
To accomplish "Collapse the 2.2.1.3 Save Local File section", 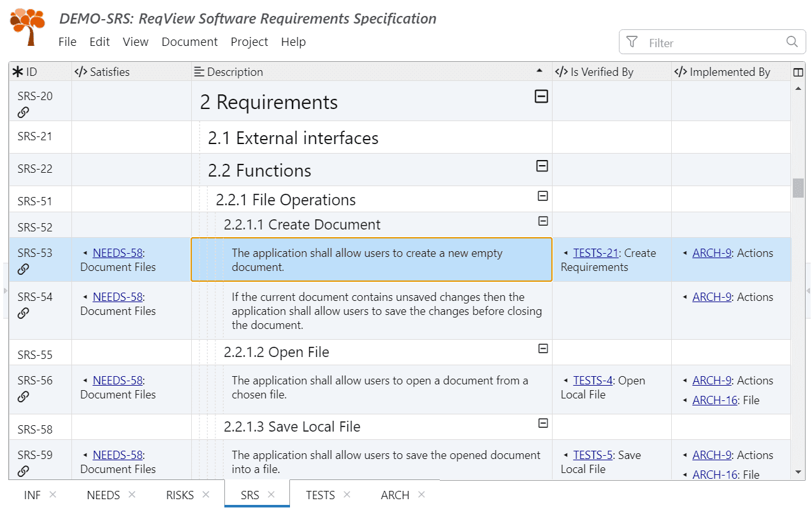I will click(x=542, y=423).
